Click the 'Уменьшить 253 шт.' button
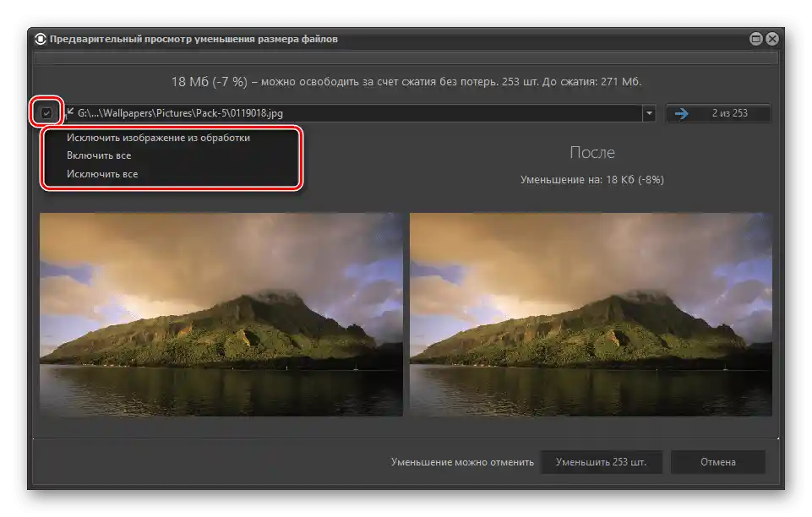Viewport: 812px width, 517px height. (602, 461)
